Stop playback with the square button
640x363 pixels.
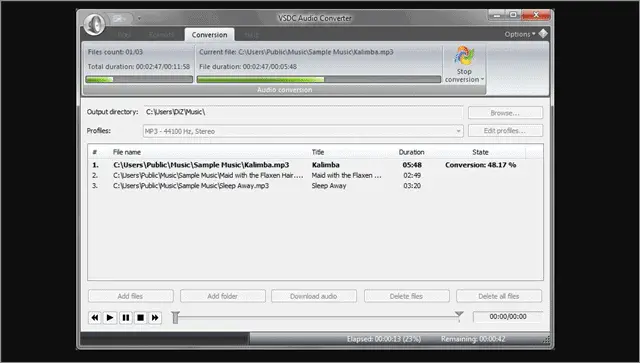(x=140, y=317)
